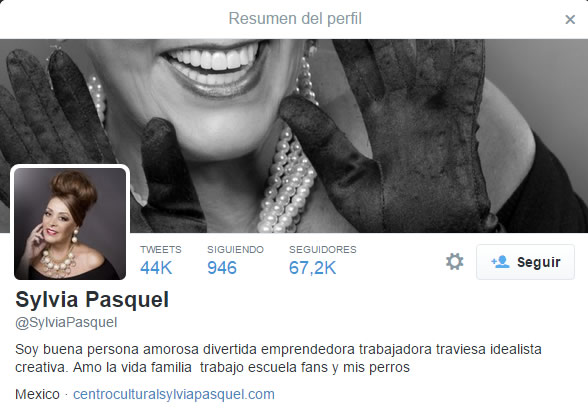Open the Seguidores 67,2K list
Viewport: 588px width, 412px height.
322,261
